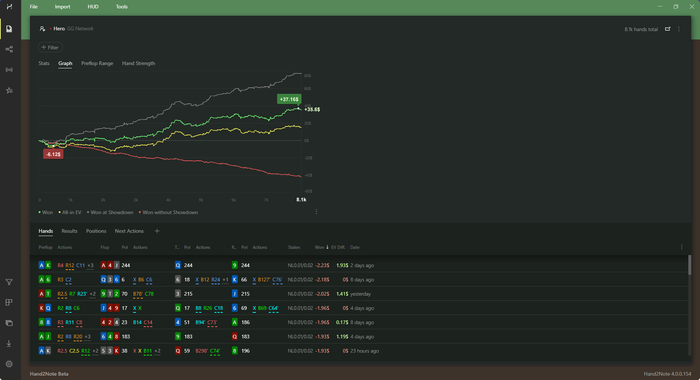Click the 1.93$ EV Diff value
Image resolution: width=700 pixels, height=380 pixels.
(x=342, y=265)
